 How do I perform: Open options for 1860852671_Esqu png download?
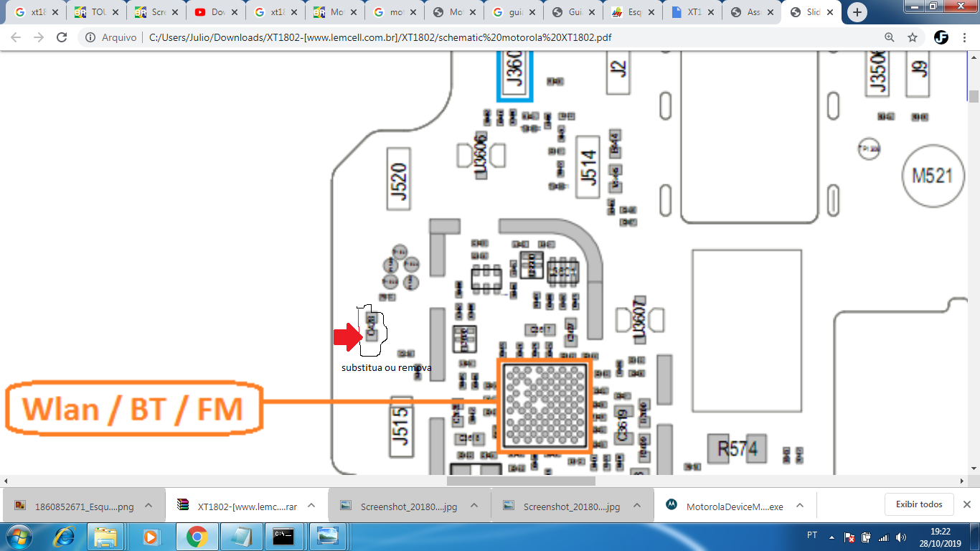(x=149, y=505)
